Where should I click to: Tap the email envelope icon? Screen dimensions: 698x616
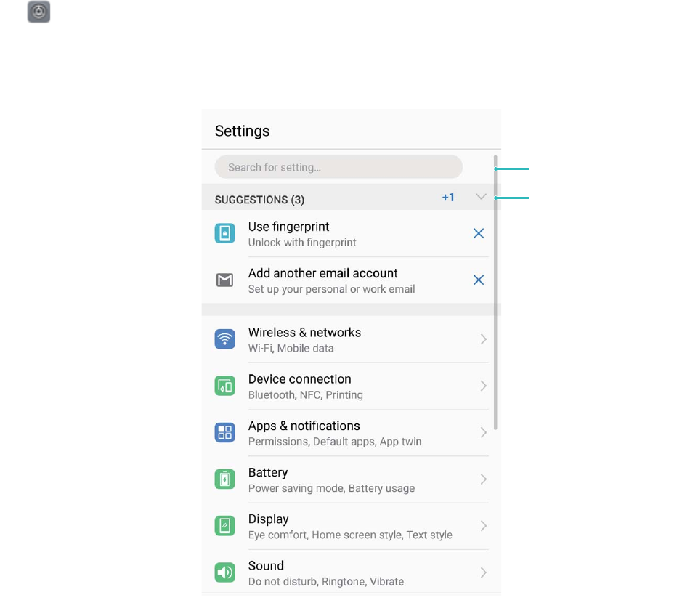click(x=225, y=280)
